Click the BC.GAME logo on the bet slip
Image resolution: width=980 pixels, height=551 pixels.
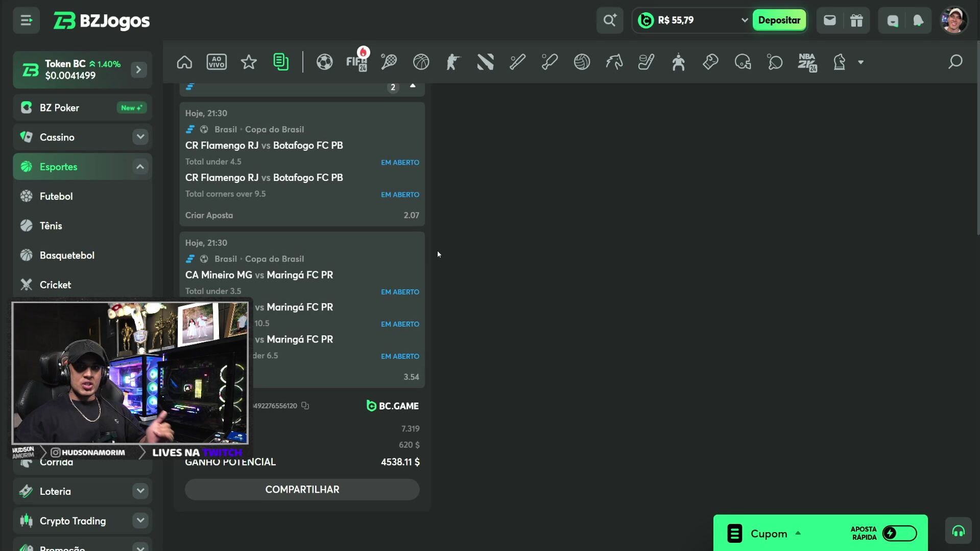point(392,406)
